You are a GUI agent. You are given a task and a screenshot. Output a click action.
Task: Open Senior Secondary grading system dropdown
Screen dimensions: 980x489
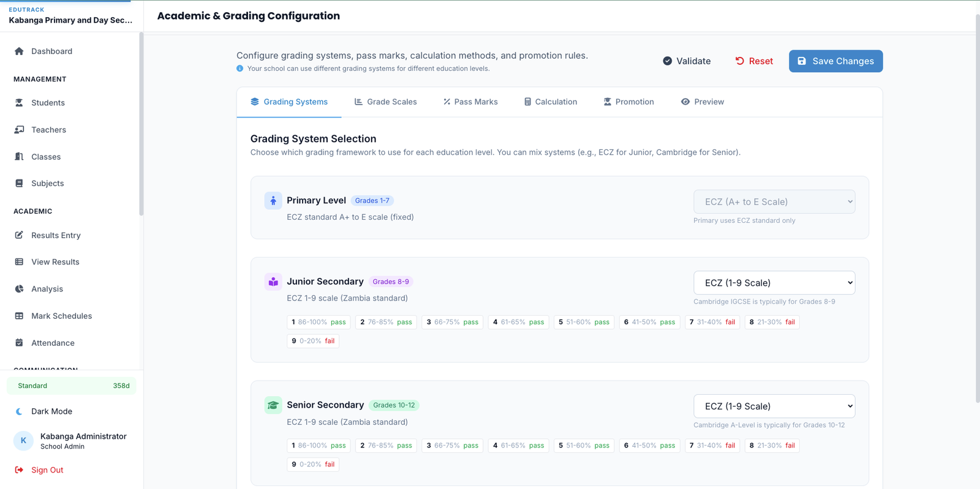[774, 406]
